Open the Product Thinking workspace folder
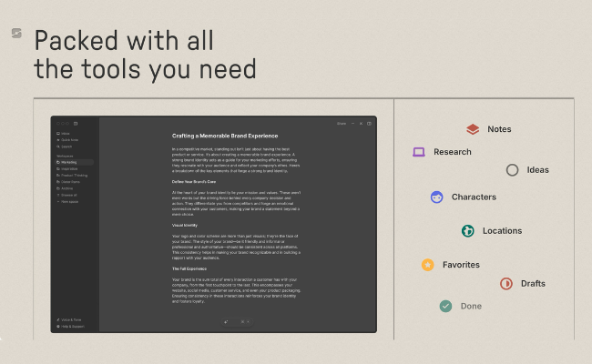This screenshot has height=364, width=592. click(74, 175)
